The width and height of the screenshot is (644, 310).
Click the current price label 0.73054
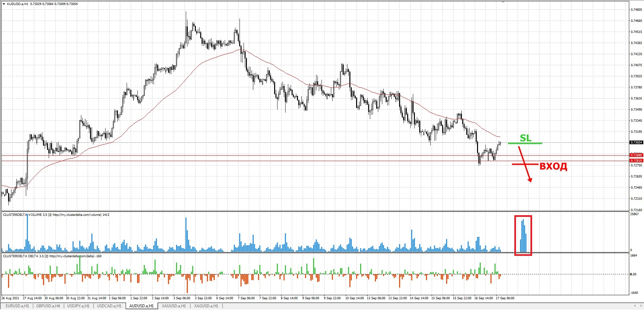pos(636,143)
